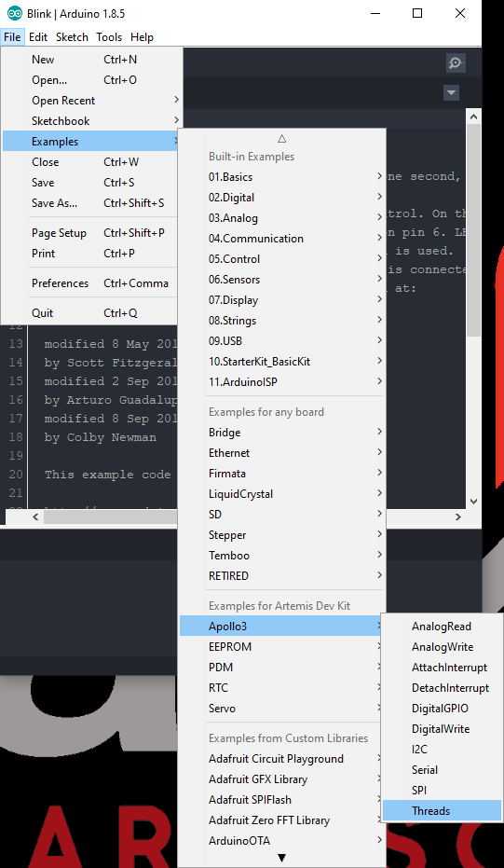Load the AnalogWrite example
The width and height of the screenshot is (504, 868).
coord(442,647)
